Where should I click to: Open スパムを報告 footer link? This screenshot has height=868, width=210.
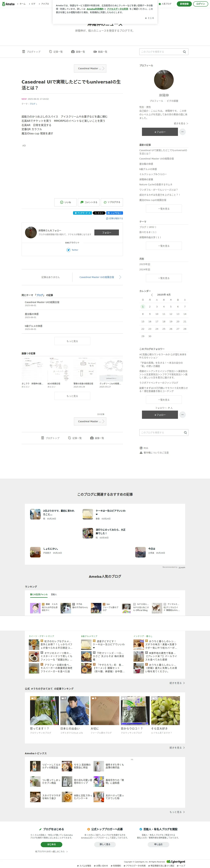(x=84, y=866)
